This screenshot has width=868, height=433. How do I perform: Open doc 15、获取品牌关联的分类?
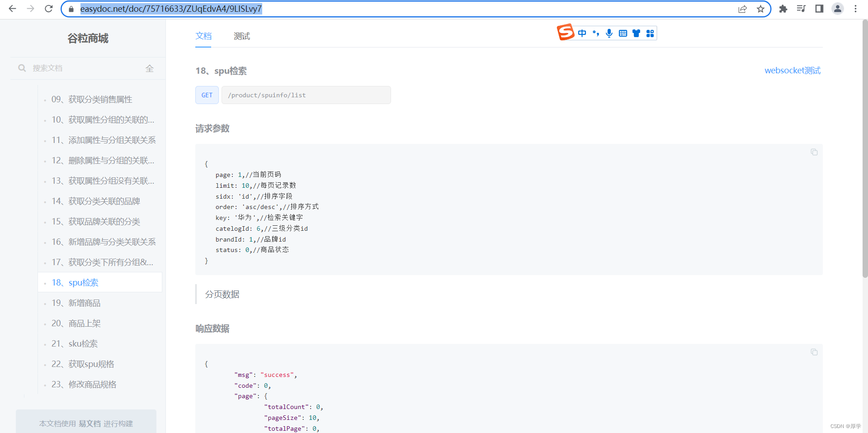(x=96, y=221)
